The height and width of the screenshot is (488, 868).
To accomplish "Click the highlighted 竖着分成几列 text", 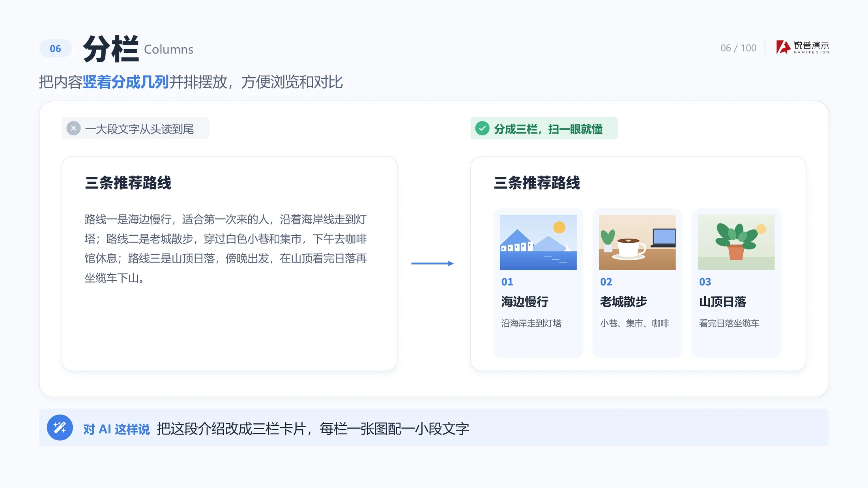I will point(126,82).
